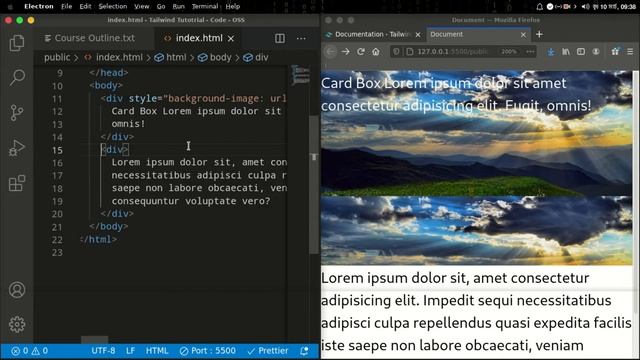Open Firefox downloads panel
This screenshot has height=360, width=640.
[x=551, y=52]
